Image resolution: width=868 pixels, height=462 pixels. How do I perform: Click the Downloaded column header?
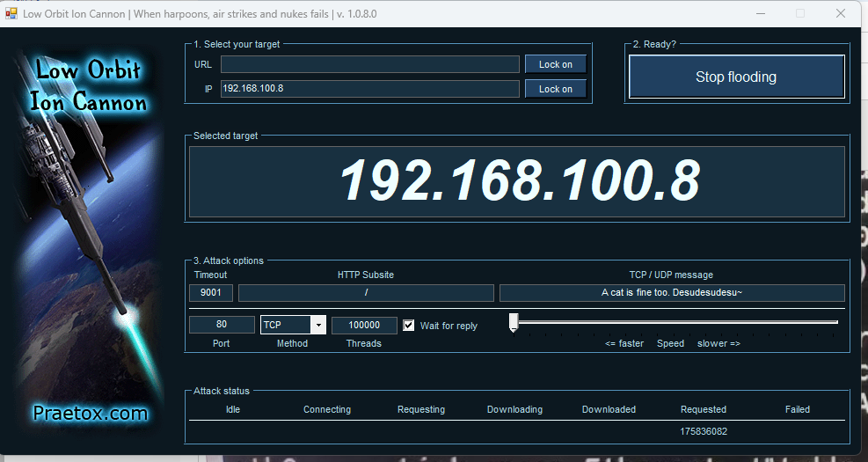[609, 409]
